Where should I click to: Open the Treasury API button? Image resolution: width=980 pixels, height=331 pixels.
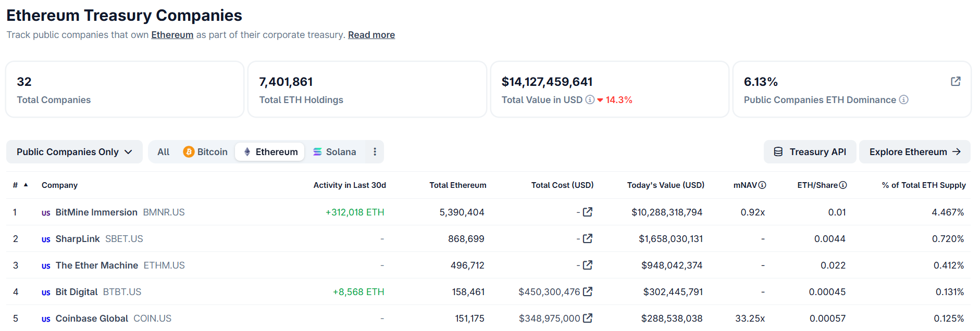[x=810, y=151]
